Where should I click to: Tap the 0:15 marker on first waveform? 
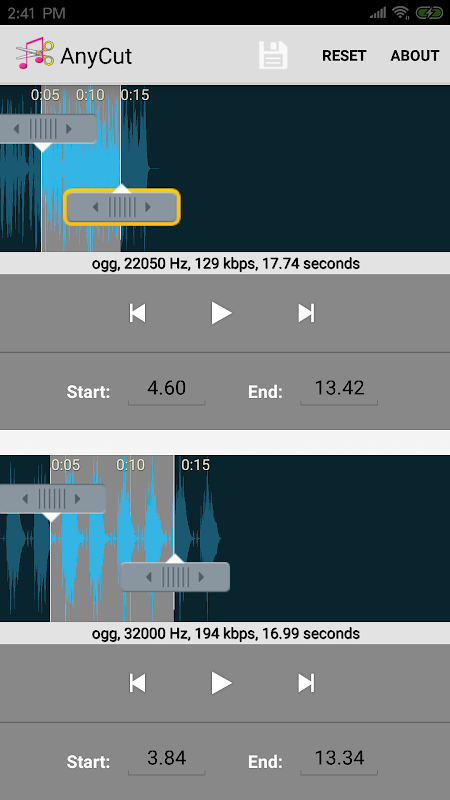tap(135, 95)
